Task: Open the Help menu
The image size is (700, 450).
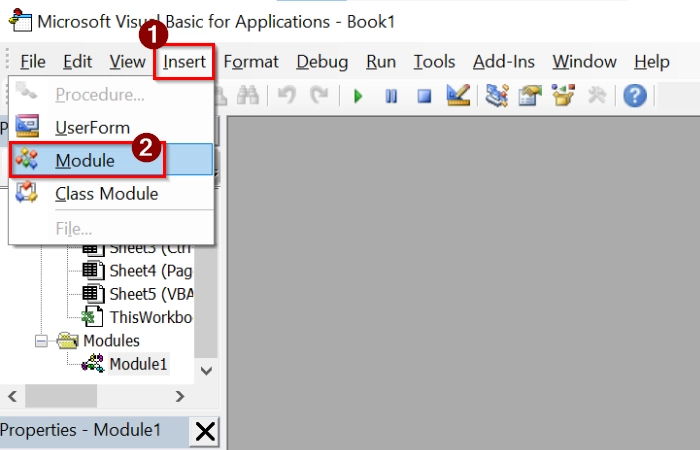Action: pyautogui.click(x=651, y=62)
